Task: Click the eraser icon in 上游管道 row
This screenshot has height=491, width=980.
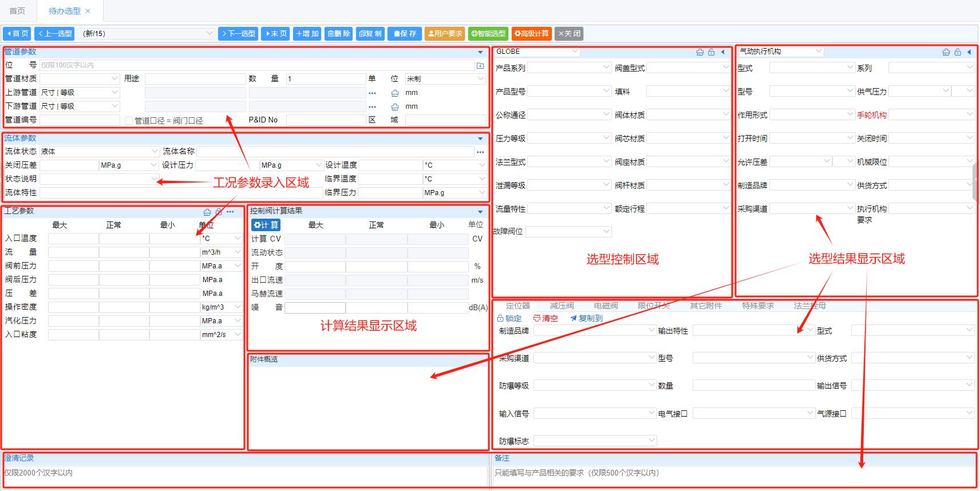Action: point(395,93)
